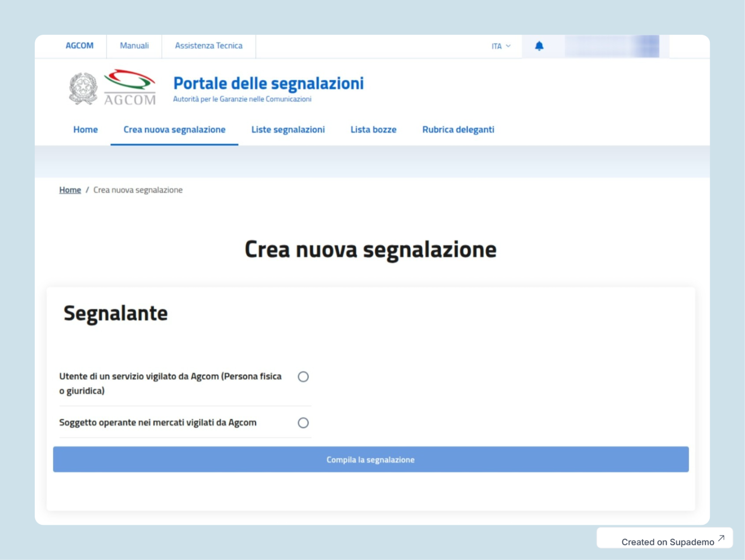The image size is (745, 560).
Task: Open the Manuali link
Action: click(x=134, y=46)
